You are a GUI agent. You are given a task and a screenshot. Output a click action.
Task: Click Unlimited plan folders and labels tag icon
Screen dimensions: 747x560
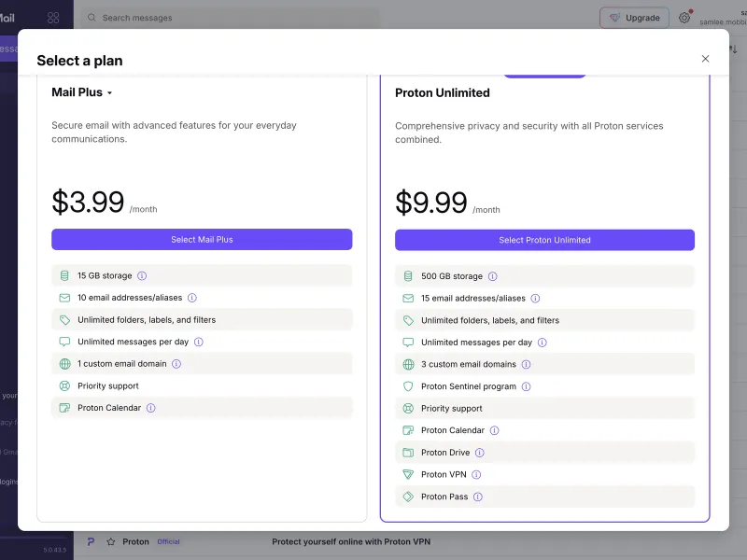(x=408, y=320)
